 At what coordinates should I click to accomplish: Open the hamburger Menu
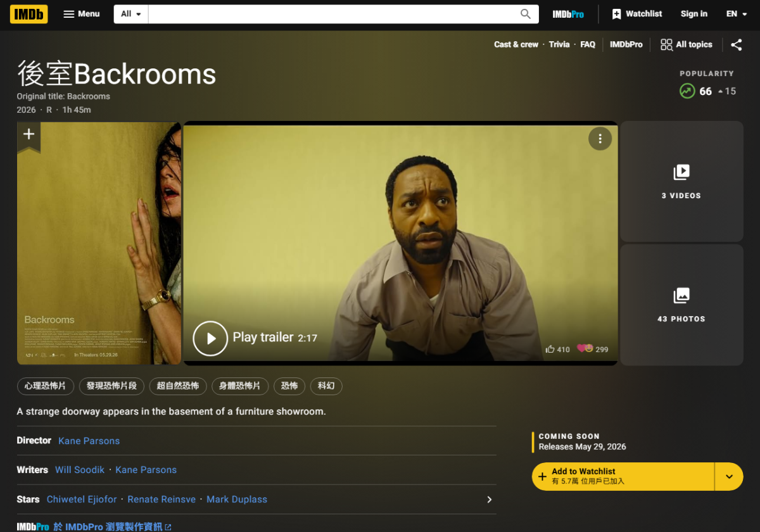tap(82, 14)
